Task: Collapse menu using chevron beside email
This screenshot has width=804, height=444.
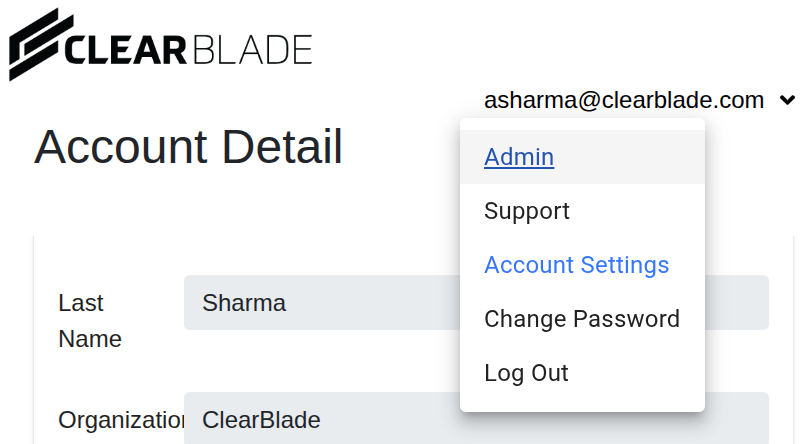Action: (788, 100)
